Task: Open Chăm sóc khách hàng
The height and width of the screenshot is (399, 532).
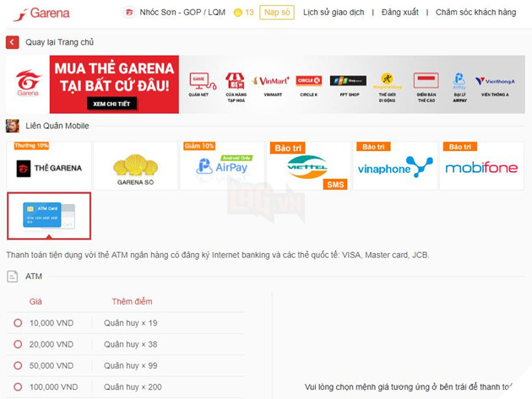Action: coord(475,13)
